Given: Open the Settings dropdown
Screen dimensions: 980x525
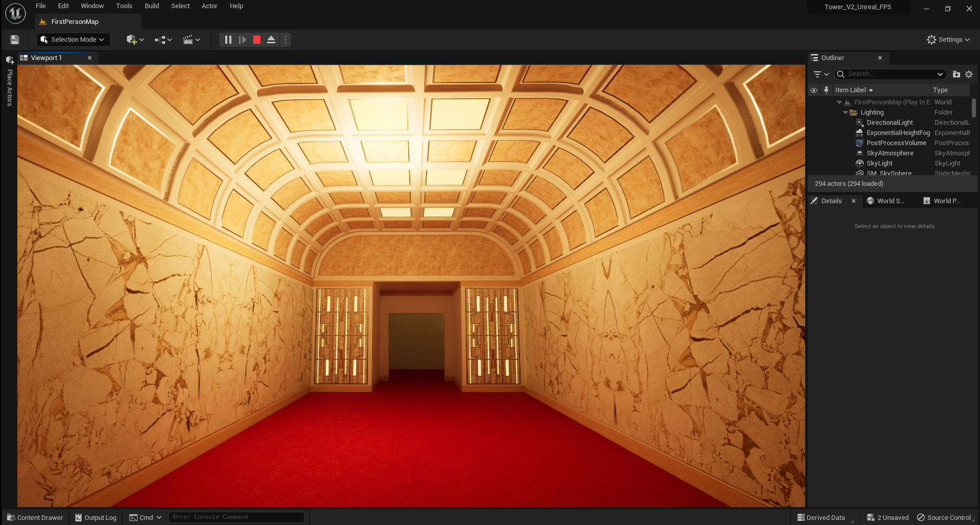Looking at the screenshot, I should 948,40.
